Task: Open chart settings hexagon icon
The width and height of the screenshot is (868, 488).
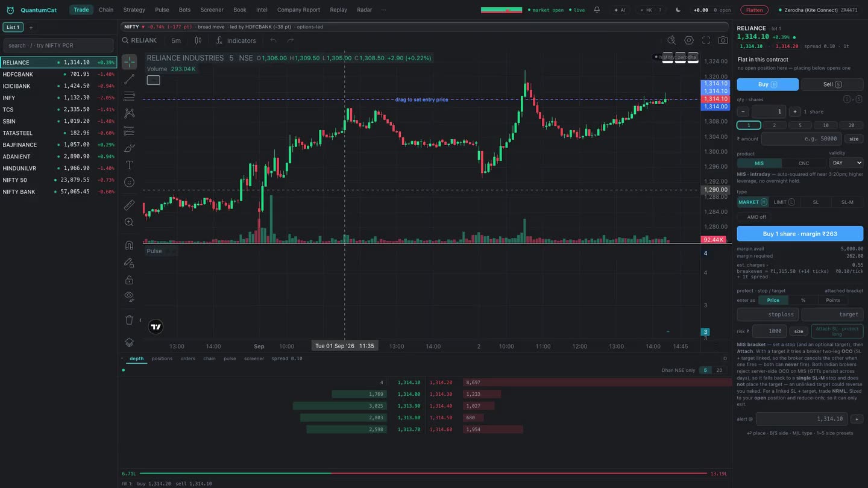Action: pyautogui.click(x=689, y=40)
